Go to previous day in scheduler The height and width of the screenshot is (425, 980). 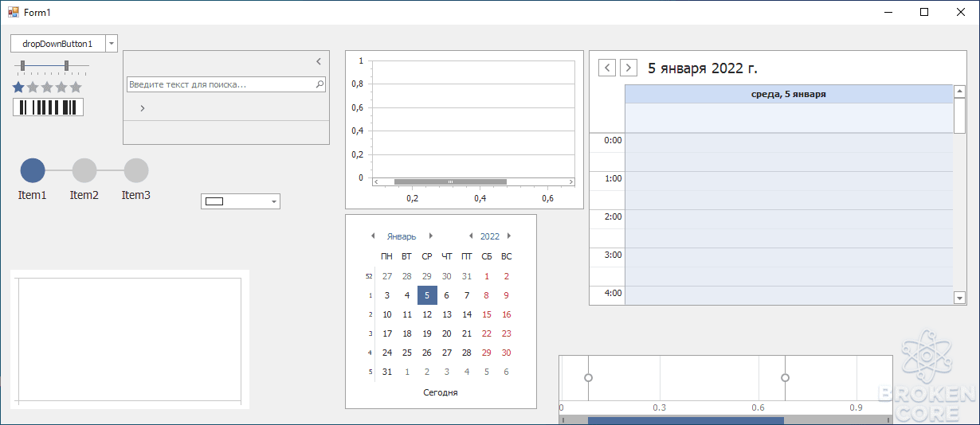coord(607,68)
